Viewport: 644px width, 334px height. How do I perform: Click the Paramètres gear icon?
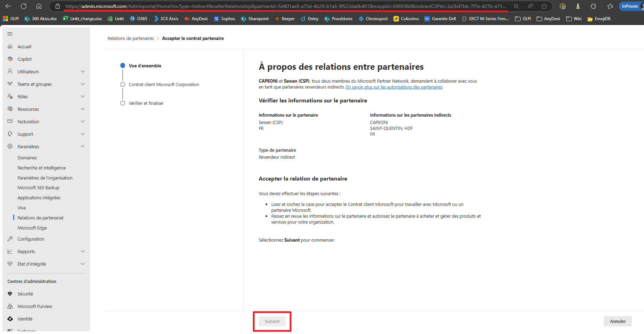coord(10,147)
